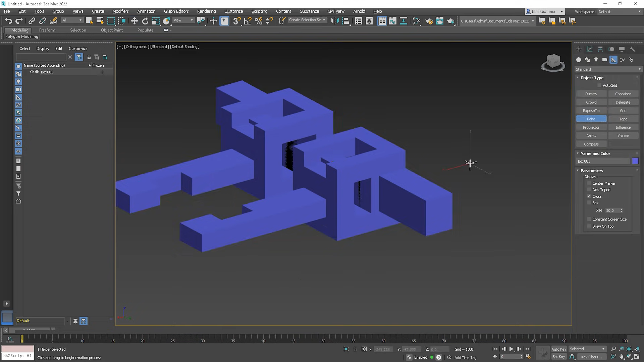Click Box001 in the scene outliner
The image size is (644, 362).
[x=46, y=72]
